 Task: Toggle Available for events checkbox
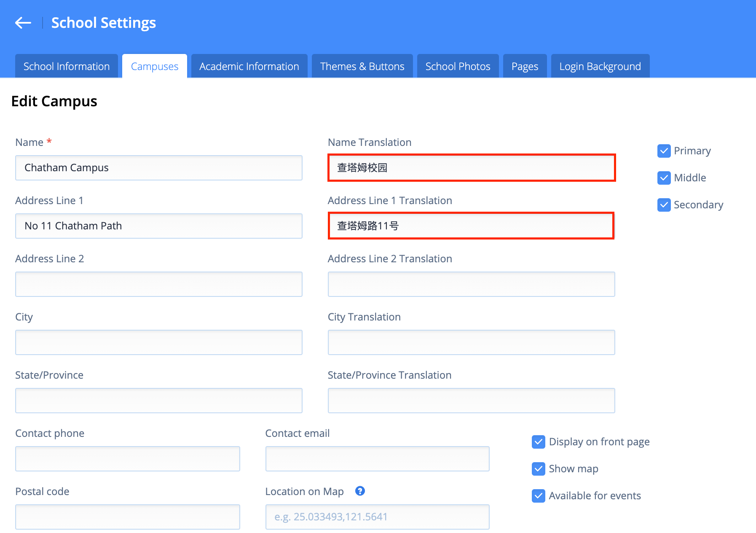coord(539,496)
